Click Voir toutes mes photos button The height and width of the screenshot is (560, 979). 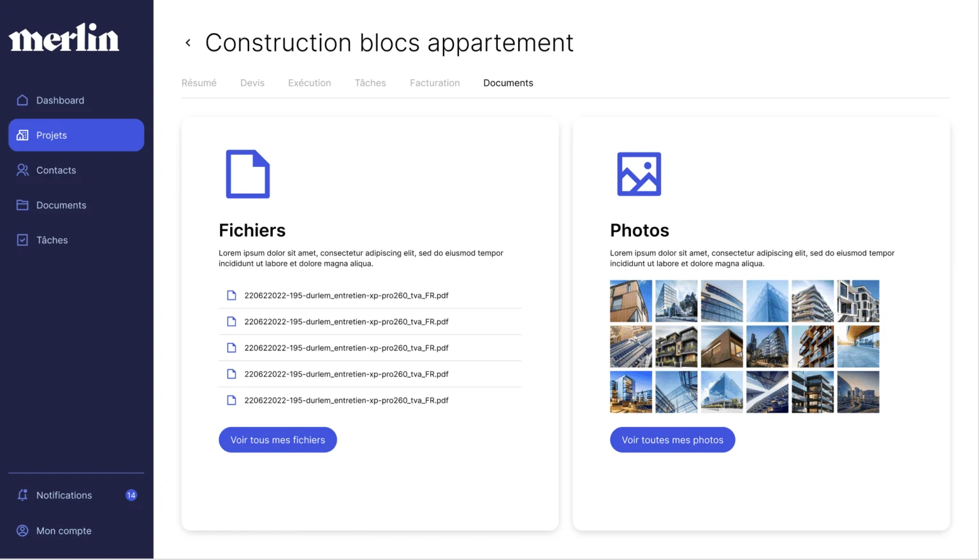(672, 440)
